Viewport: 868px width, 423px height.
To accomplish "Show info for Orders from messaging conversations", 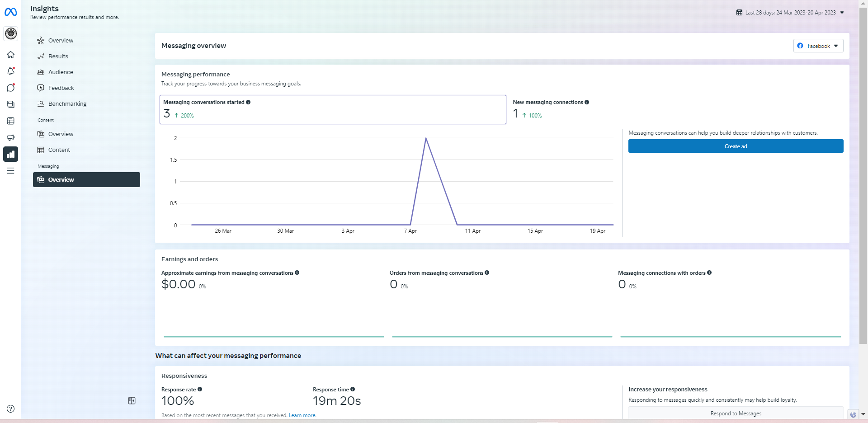I will 487,273.
